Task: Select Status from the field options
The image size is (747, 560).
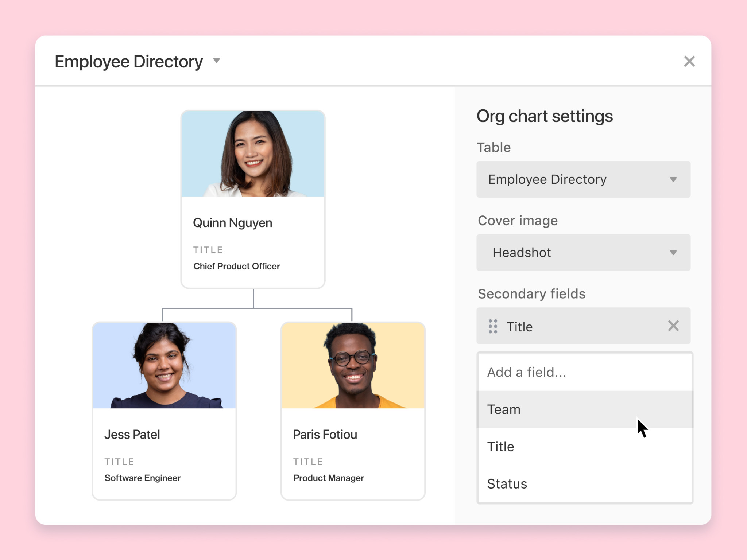Action: 507,483
